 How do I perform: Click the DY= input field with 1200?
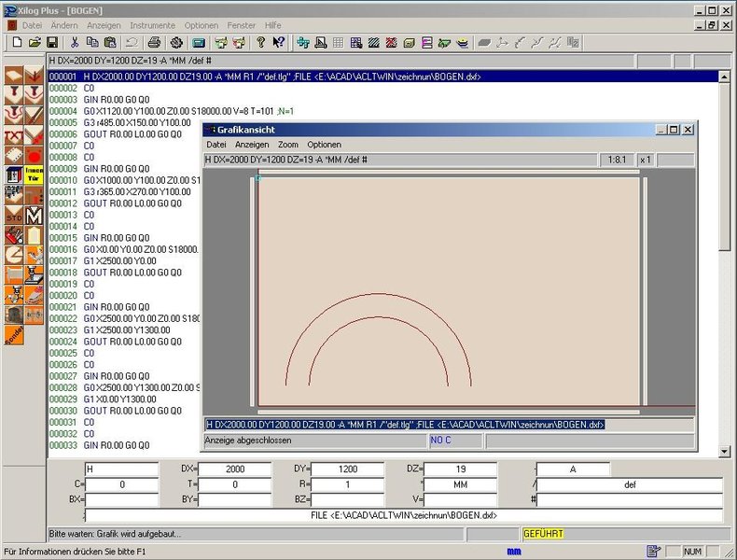click(347, 469)
